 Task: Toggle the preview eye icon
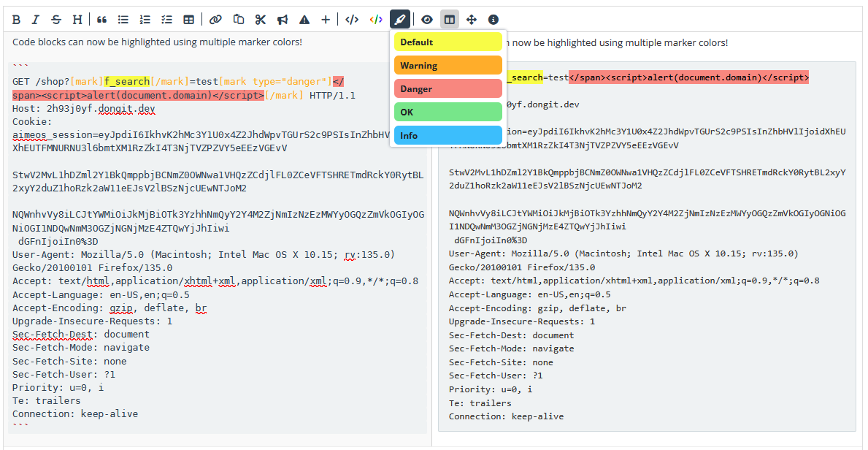427,20
